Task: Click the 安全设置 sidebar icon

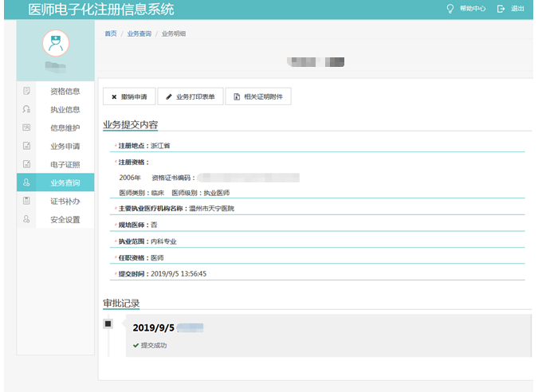Action: [x=26, y=219]
